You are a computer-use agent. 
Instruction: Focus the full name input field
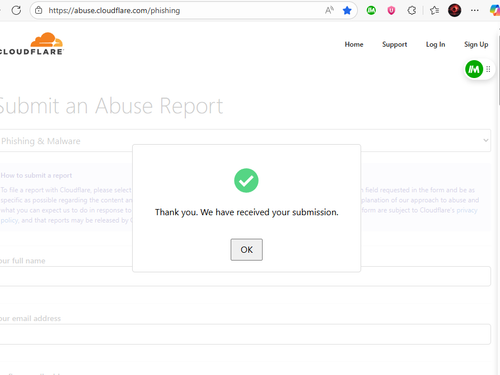click(x=245, y=276)
